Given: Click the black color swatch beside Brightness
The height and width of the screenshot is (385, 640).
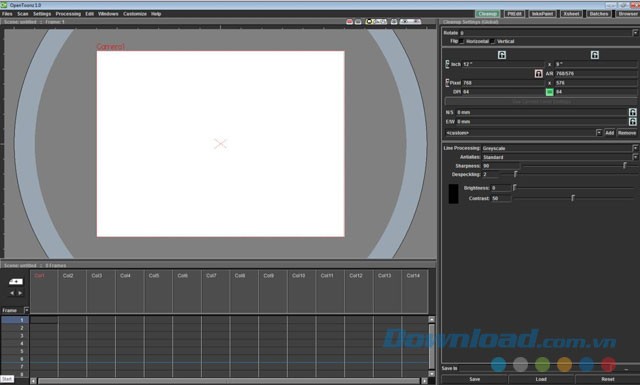Looking at the screenshot, I should point(453,194).
